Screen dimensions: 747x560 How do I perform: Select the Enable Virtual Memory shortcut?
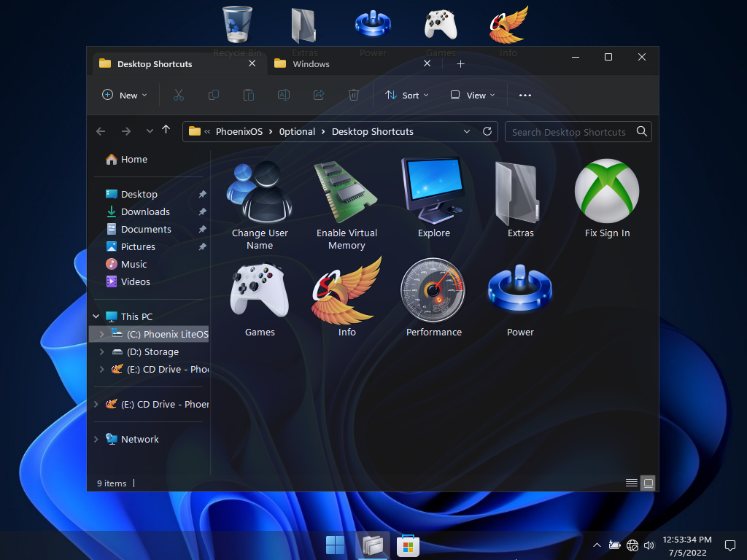pyautogui.click(x=347, y=205)
